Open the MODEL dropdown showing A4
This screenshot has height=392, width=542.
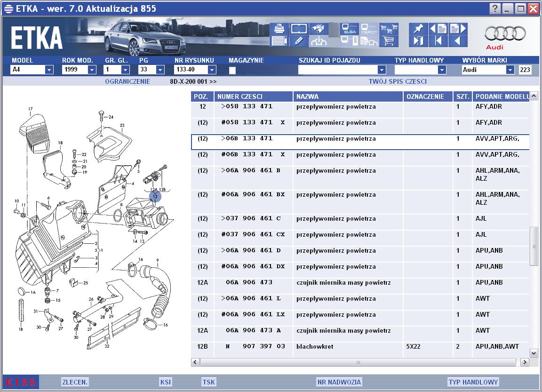coord(49,70)
